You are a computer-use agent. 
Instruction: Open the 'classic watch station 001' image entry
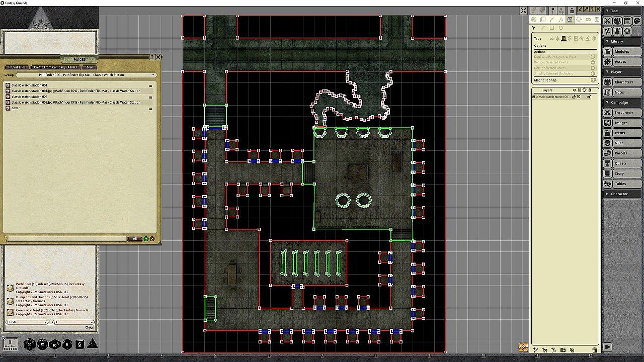click(x=29, y=85)
